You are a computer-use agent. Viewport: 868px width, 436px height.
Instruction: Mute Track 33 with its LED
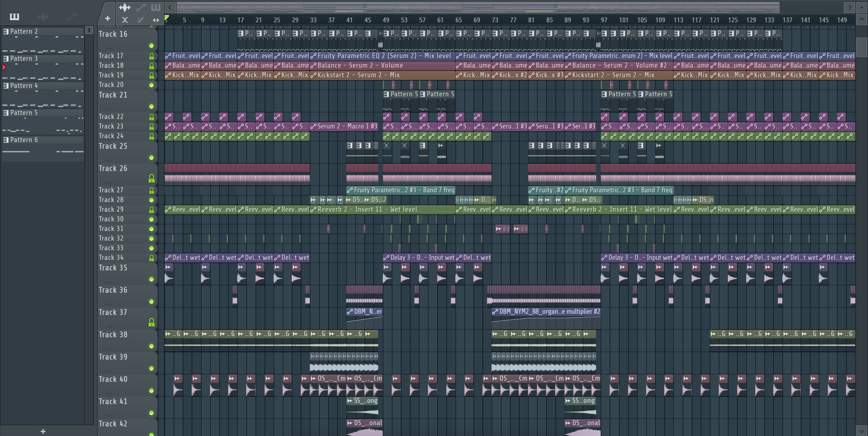(x=152, y=248)
